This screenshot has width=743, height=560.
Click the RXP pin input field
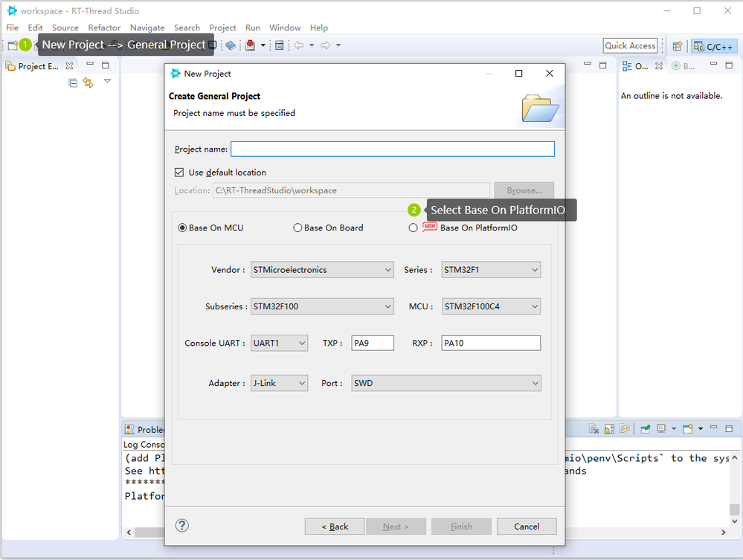coord(491,343)
